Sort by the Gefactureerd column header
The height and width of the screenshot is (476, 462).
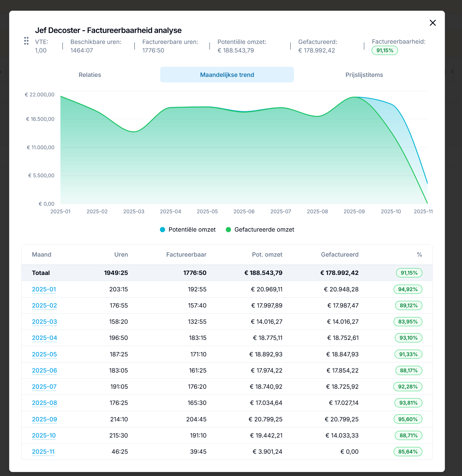[340, 254]
